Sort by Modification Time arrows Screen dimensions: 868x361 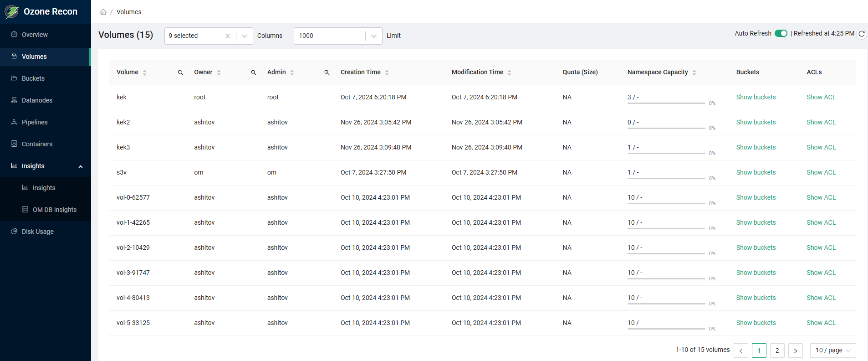(509, 72)
